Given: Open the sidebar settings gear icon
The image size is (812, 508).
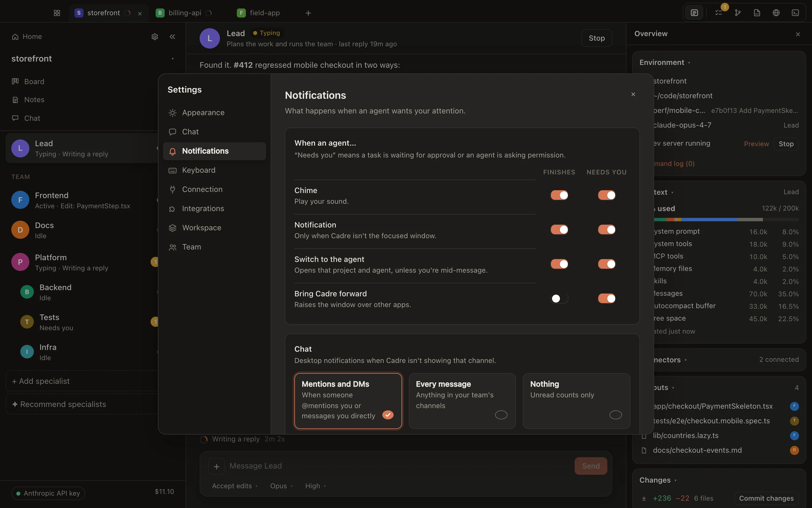Looking at the screenshot, I should (x=155, y=37).
